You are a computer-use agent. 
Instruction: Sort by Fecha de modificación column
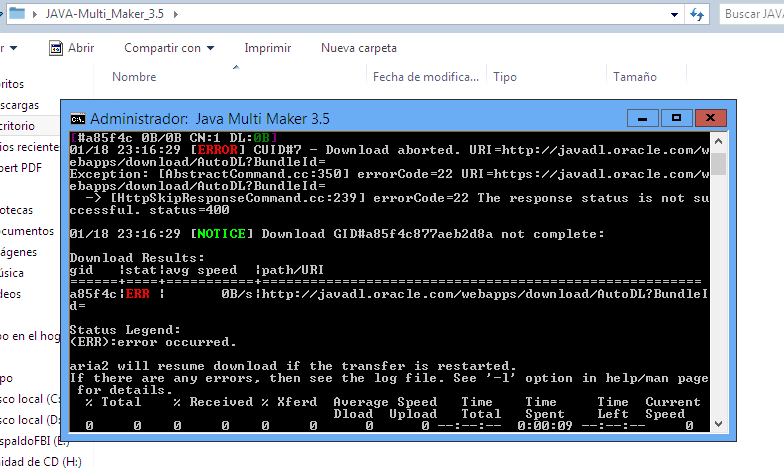pyautogui.click(x=425, y=77)
